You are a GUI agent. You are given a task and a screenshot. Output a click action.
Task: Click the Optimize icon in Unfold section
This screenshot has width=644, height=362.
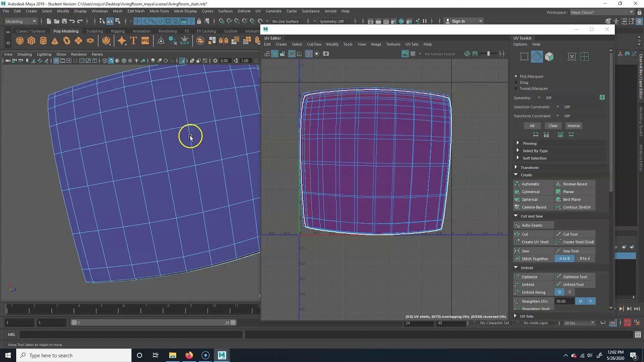click(x=517, y=277)
